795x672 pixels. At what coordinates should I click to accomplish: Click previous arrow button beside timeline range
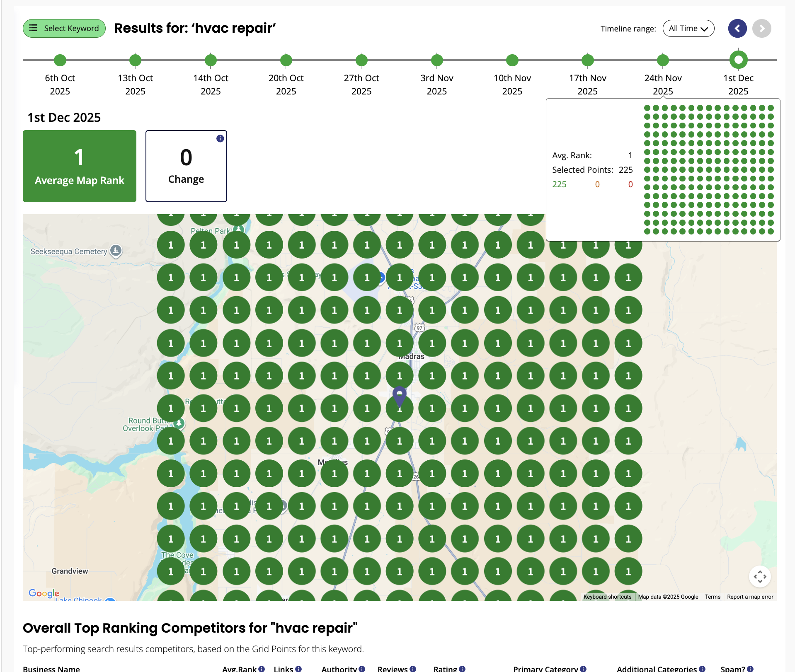tap(737, 29)
